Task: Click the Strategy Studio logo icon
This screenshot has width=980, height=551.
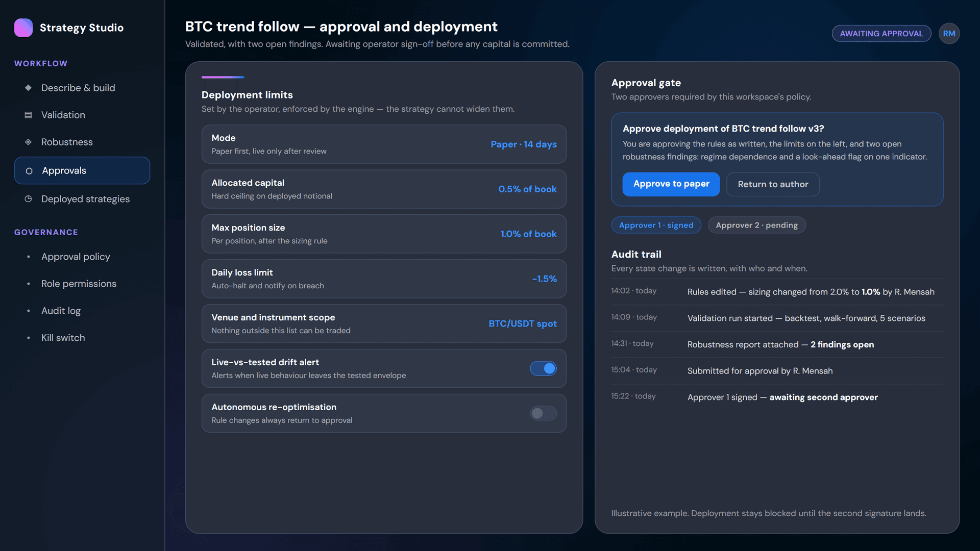Action: coord(23,28)
